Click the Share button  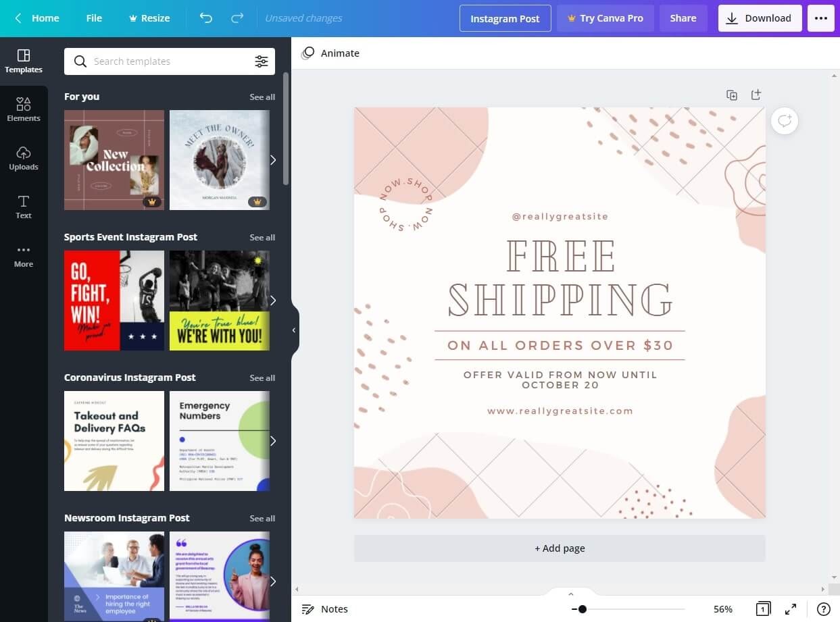(683, 18)
